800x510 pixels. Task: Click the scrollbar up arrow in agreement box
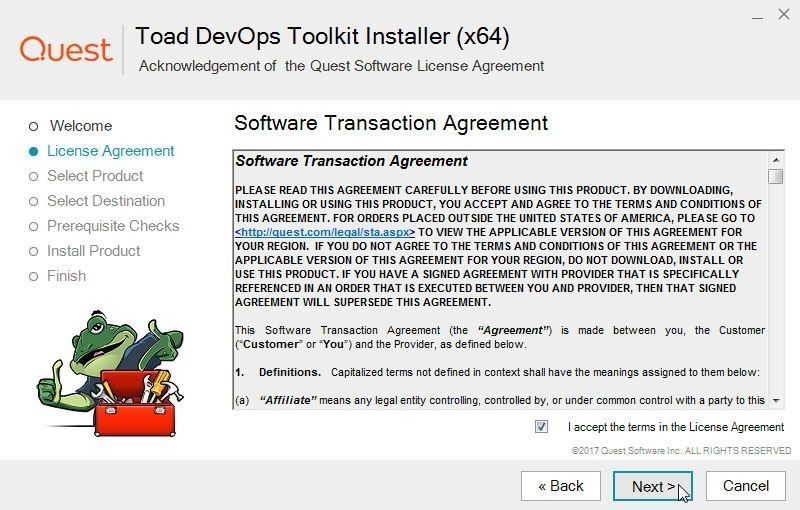pos(776,160)
